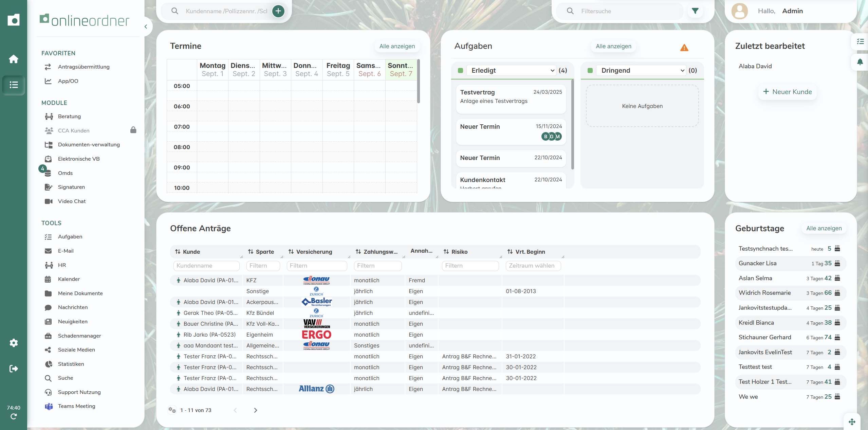Open Teams Meeting in the Tools section
Image resolution: width=868 pixels, height=430 pixels.
76,406
